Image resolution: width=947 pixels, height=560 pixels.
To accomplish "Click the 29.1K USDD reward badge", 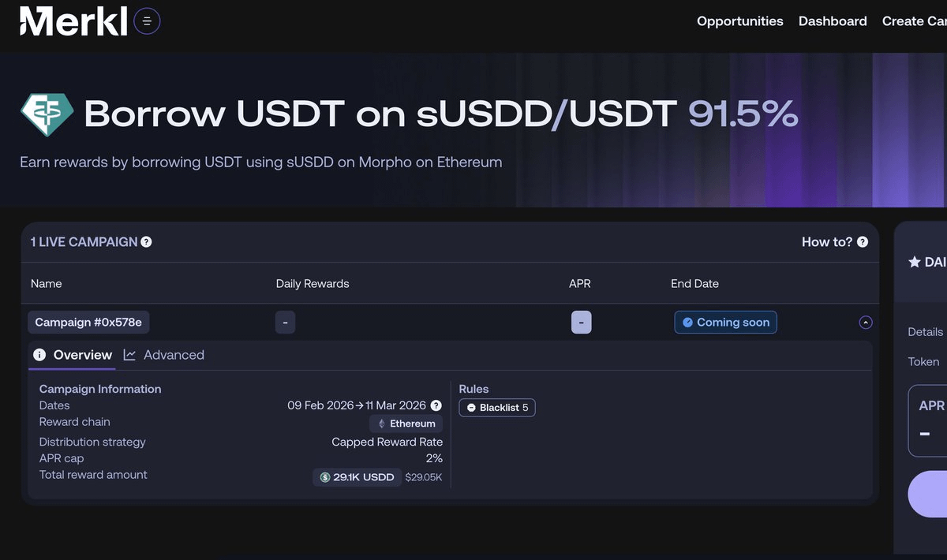I will tap(357, 477).
